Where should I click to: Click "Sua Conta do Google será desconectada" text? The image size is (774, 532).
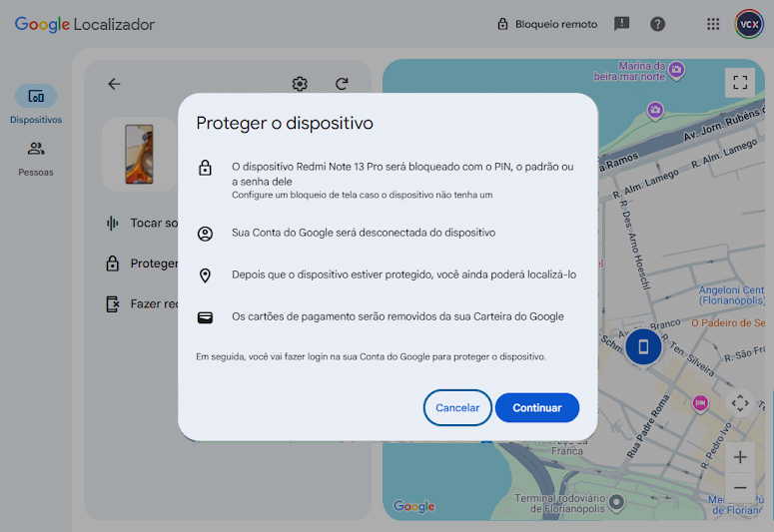coord(364,233)
